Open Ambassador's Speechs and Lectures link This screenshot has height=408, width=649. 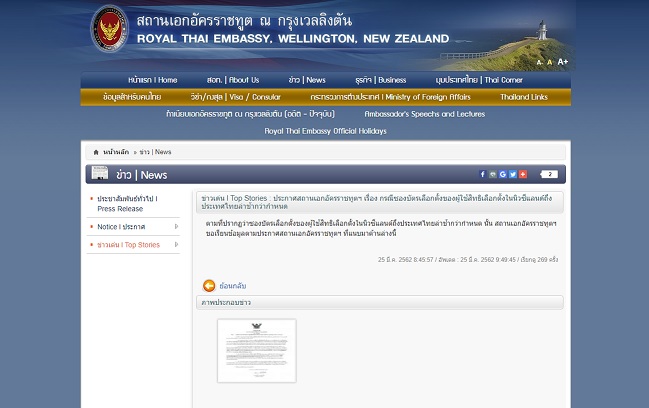pos(424,114)
